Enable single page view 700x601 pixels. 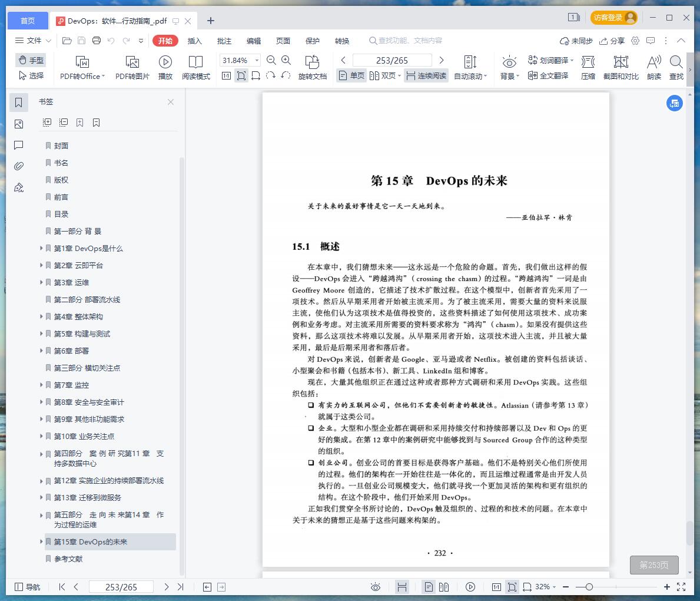(351, 75)
